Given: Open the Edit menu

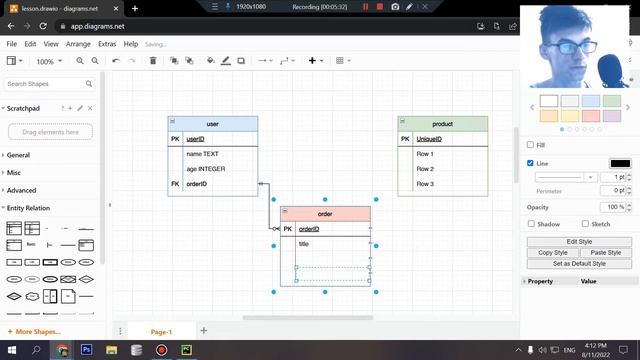Looking at the screenshot, I should (30, 44).
